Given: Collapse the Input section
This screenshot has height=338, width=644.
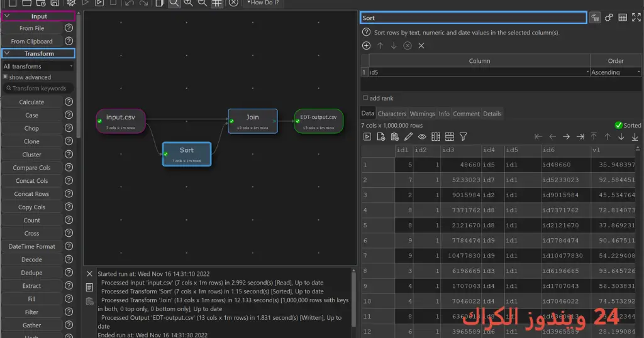Looking at the screenshot, I should pos(7,16).
